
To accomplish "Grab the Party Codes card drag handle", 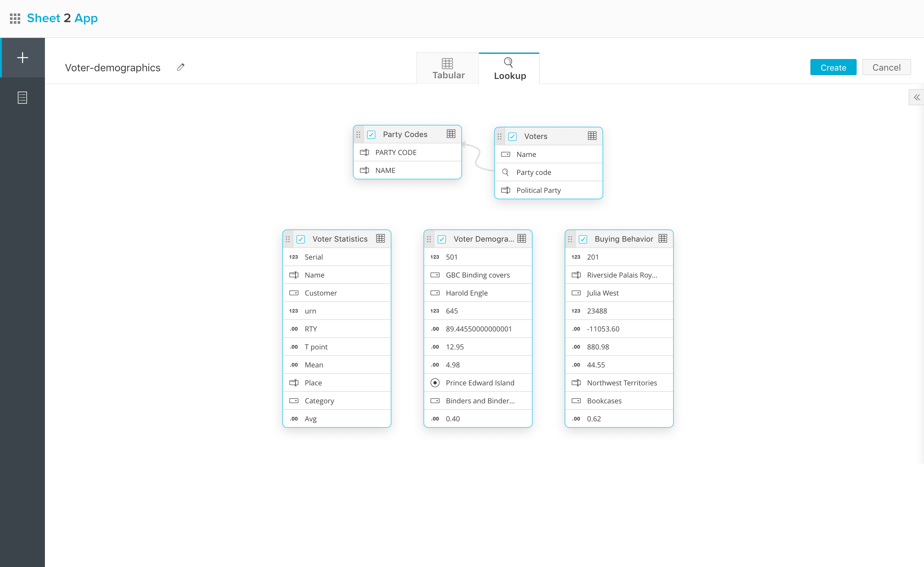I will [x=358, y=134].
